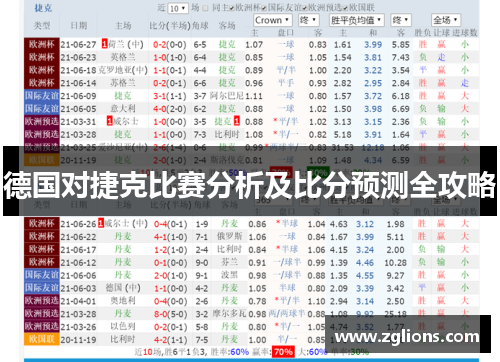Viewport: 500px width, 362px height.
Task: Click corner count 9-0 in 21-06-12 row
Action: point(202,262)
